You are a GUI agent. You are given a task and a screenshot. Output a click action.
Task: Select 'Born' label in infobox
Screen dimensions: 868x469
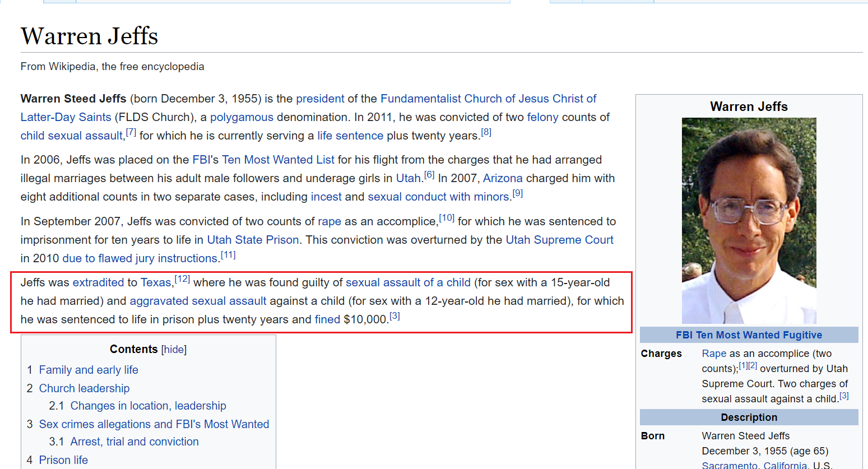(x=653, y=436)
